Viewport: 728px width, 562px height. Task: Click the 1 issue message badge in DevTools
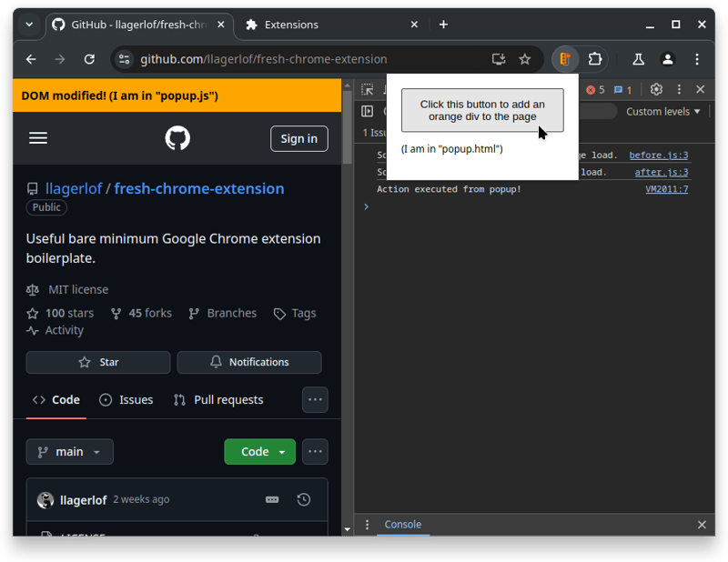point(622,90)
